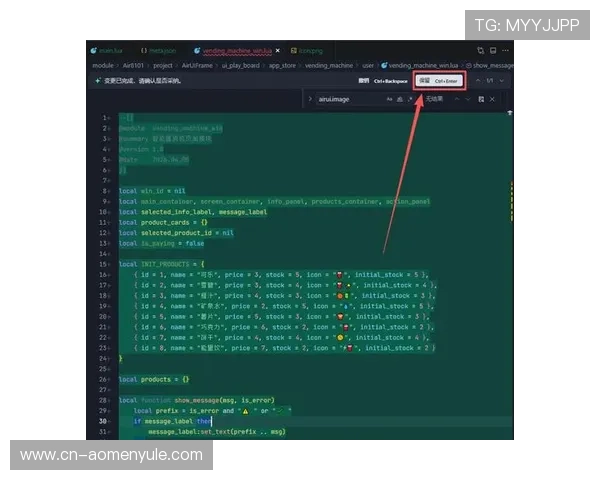Open the icon.png tab
This screenshot has height=480, width=600.
[309, 49]
